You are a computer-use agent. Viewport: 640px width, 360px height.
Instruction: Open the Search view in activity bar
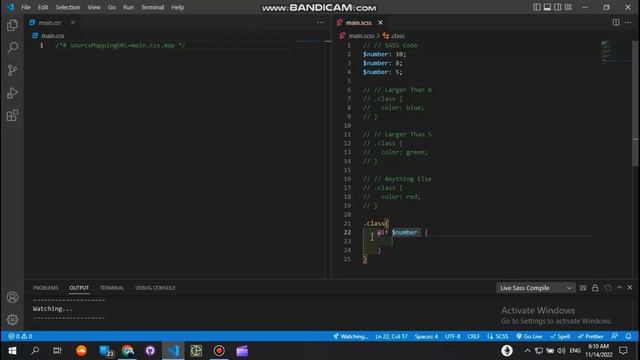pyautogui.click(x=12, y=48)
